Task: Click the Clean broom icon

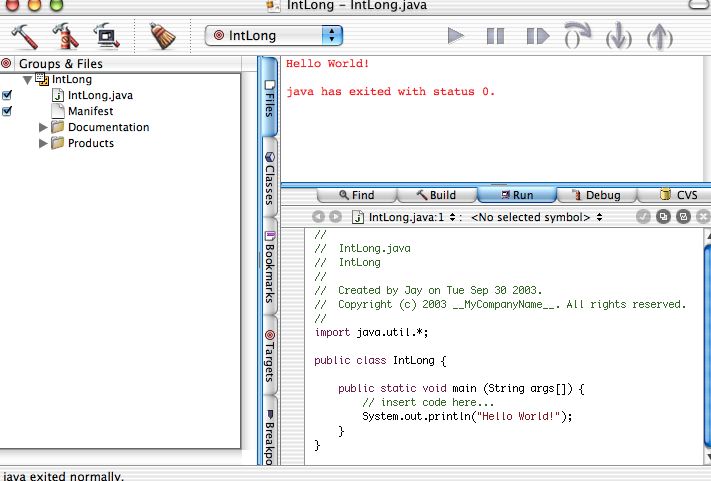Action: [162, 36]
